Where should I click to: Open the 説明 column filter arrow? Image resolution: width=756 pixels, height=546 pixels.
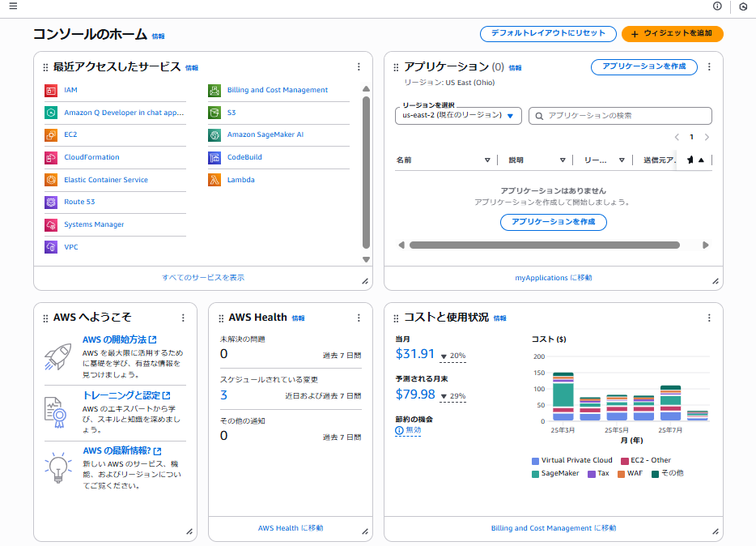coord(563,160)
